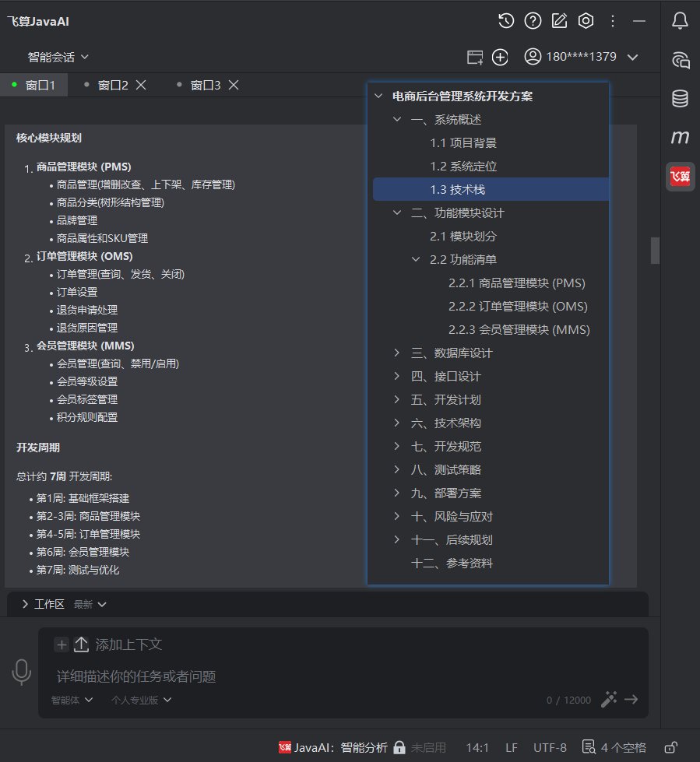Viewport: 700px width, 762px height.
Task: Expand the 十一、后续规划 node
Action: click(x=397, y=539)
